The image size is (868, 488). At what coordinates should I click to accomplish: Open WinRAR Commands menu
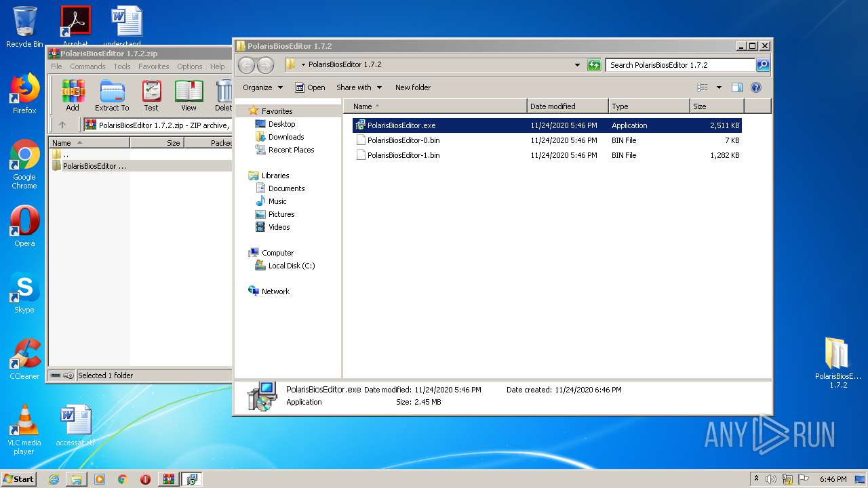coord(87,66)
